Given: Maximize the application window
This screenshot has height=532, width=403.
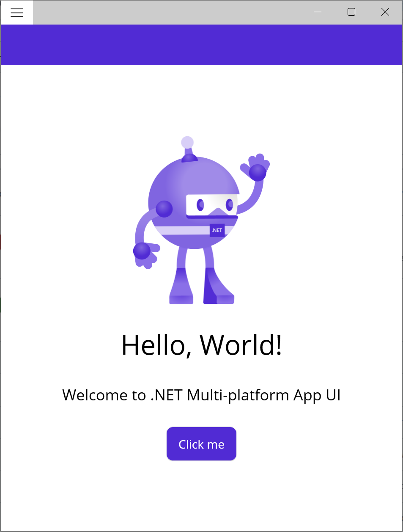Looking at the screenshot, I should pos(351,12).
